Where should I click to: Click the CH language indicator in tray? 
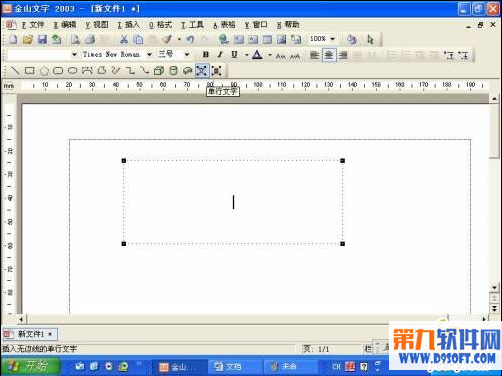point(336,367)
